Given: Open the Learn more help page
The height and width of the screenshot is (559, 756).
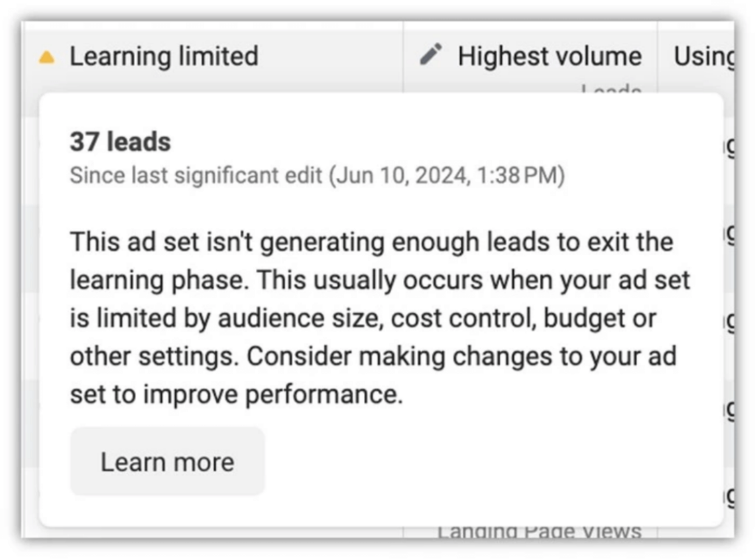Looking at the screenshot, I should point(166,460).
